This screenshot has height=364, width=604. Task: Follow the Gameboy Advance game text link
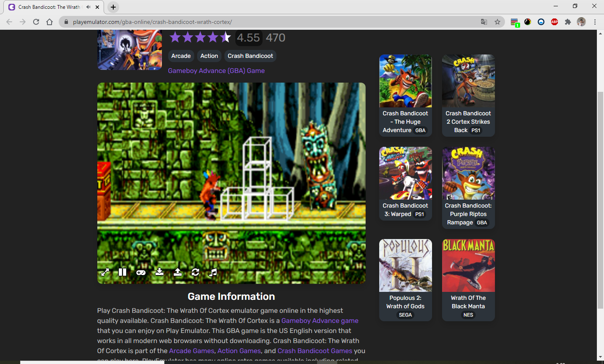pos(320,320)
